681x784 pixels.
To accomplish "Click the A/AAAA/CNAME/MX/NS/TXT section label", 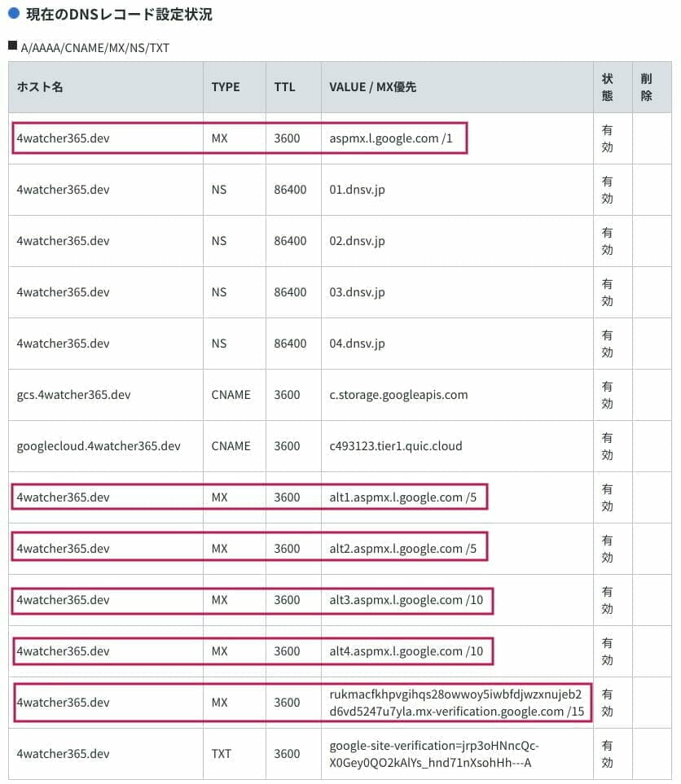I will 95,48.
